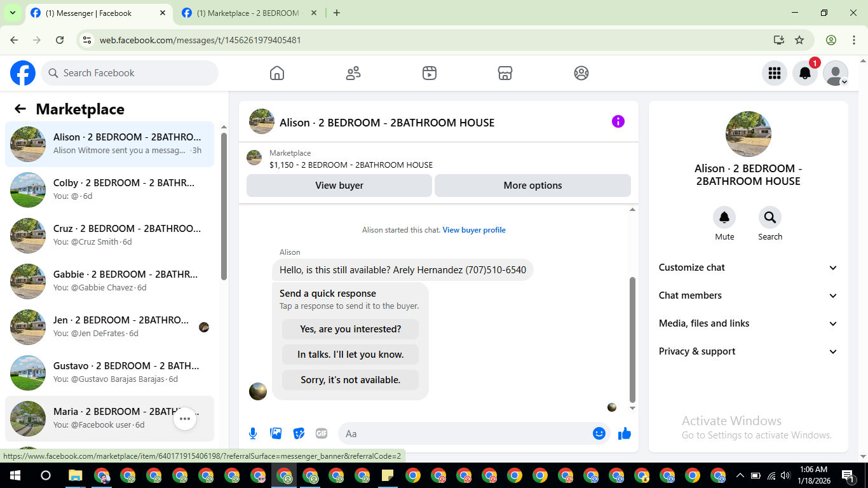Screen dimensions: 868x488
Task: Open the new tab plus button
Action: (x=337, y=13)
